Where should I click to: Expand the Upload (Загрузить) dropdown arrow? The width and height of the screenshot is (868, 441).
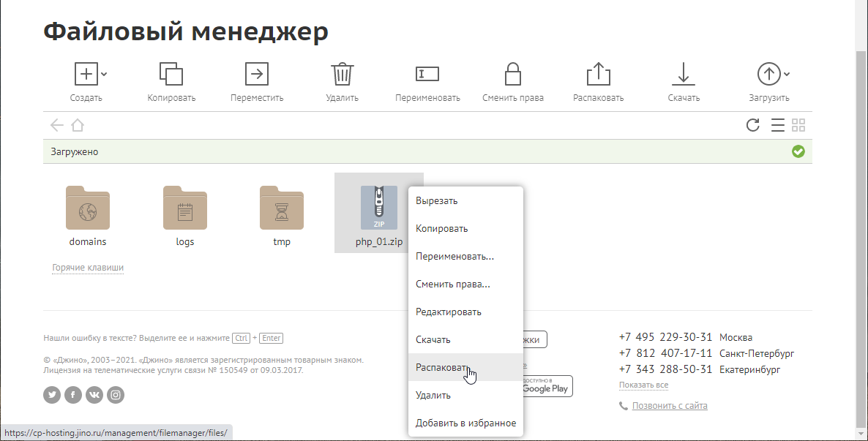(787, 74)
